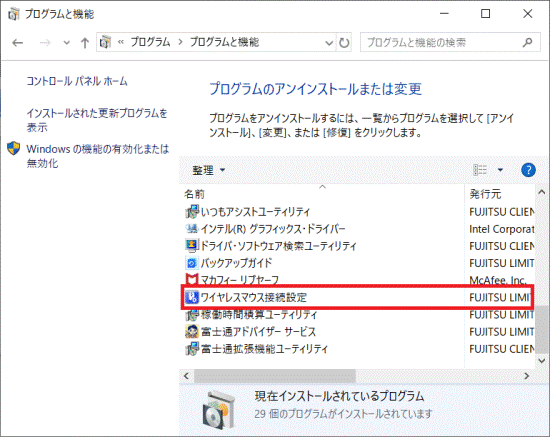Click Intel Corporat publisher cell
550x437 pixels.
(502, 229)
